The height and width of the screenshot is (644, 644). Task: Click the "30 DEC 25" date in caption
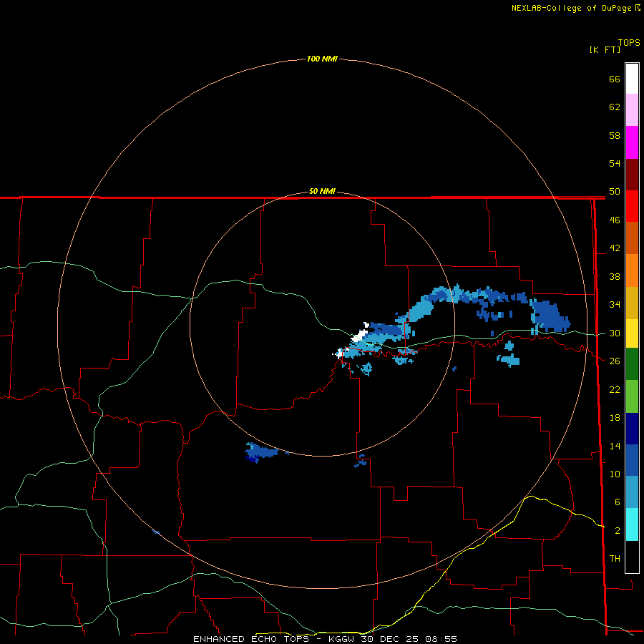pos(390,639)
